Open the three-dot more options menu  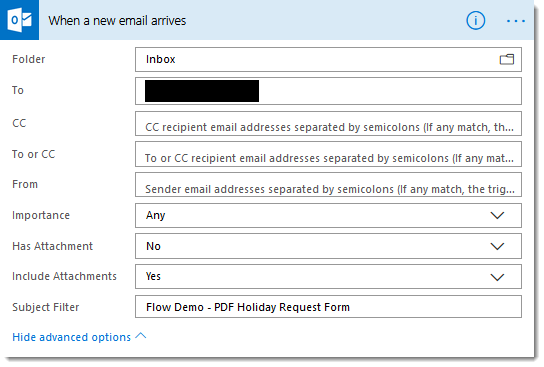click(x=516, y=21)
